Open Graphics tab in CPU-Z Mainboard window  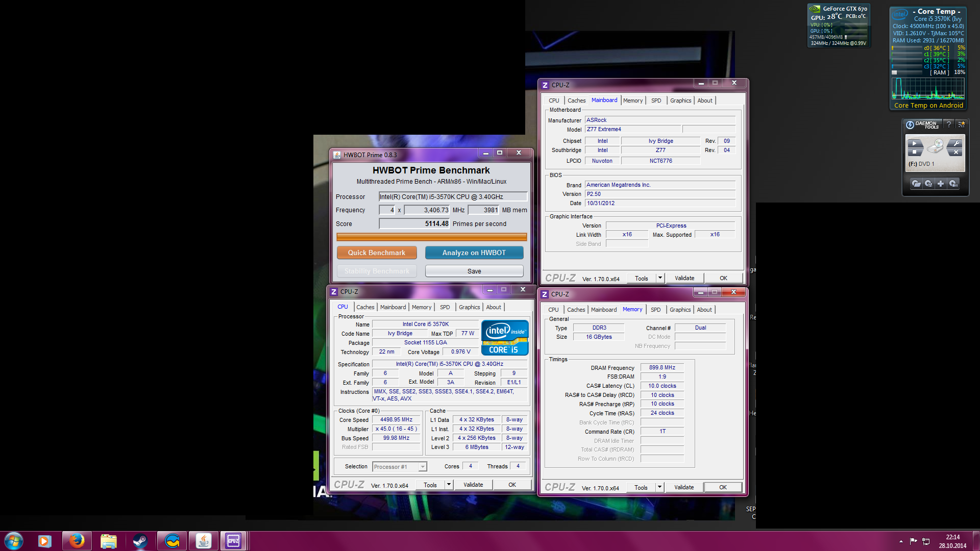681,101
